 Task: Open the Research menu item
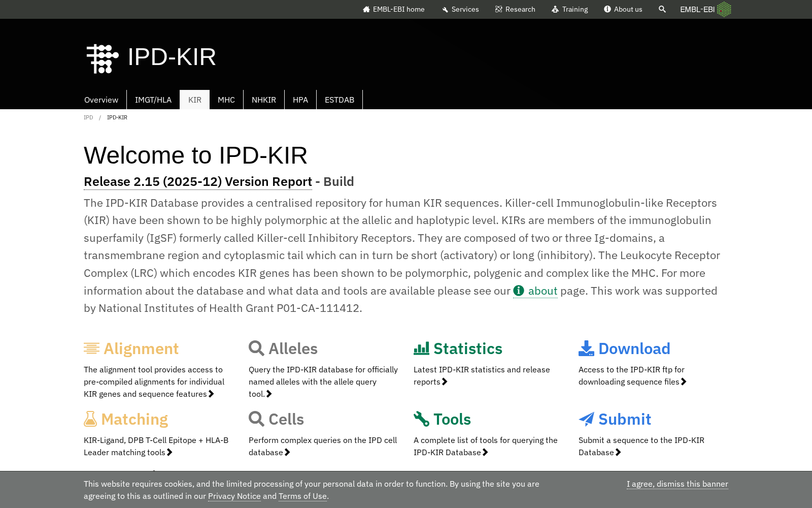coord(515,9)
